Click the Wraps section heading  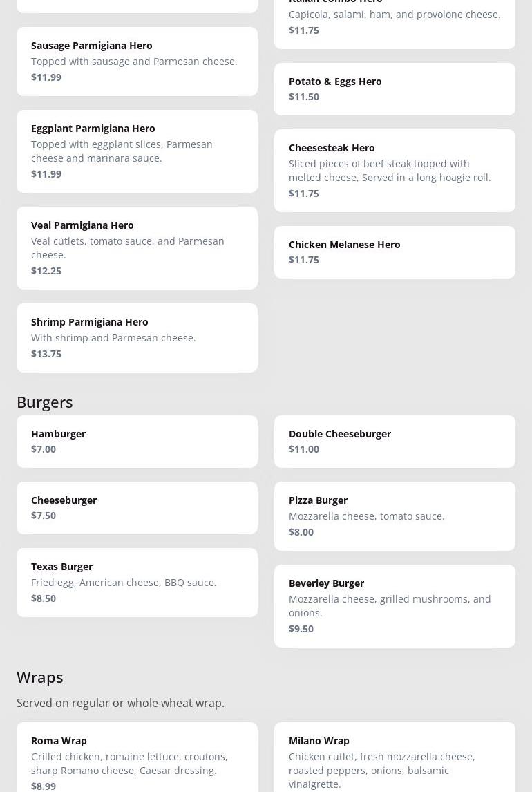40,677
